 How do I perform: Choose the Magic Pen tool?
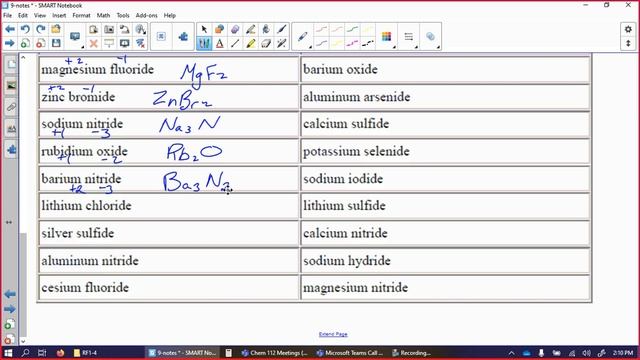pyautogui.click(x=281, y=43)
